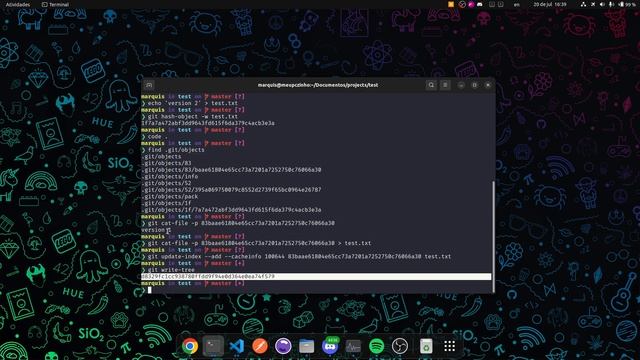Viewport: 640px width, 360px height.
Task: Open the date and time calendar menu
Action: coord(550,4)
